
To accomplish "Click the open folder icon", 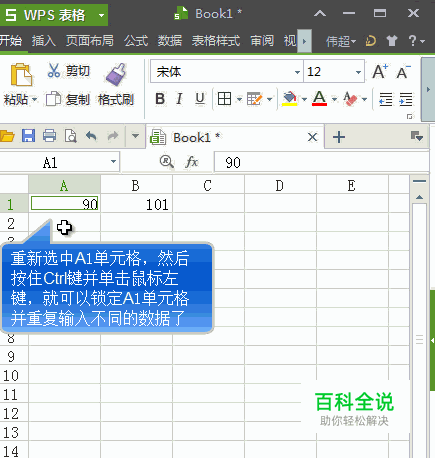I will pyautogui.click(x=7, y=136).
